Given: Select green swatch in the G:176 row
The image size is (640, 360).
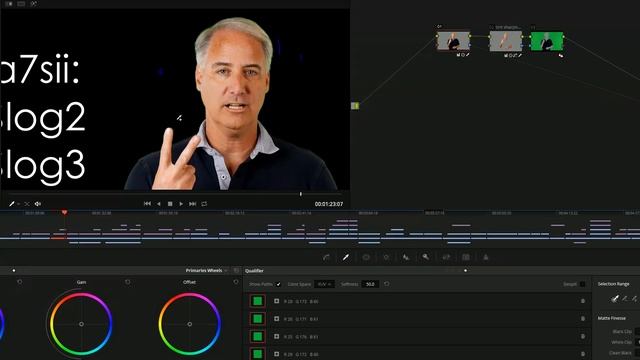Looking at the screenshot, I should (258, 336).
